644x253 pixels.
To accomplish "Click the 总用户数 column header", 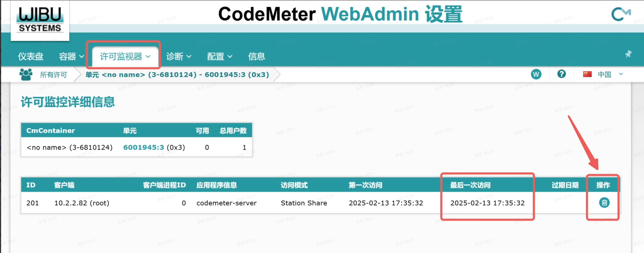I will [233, 131].
